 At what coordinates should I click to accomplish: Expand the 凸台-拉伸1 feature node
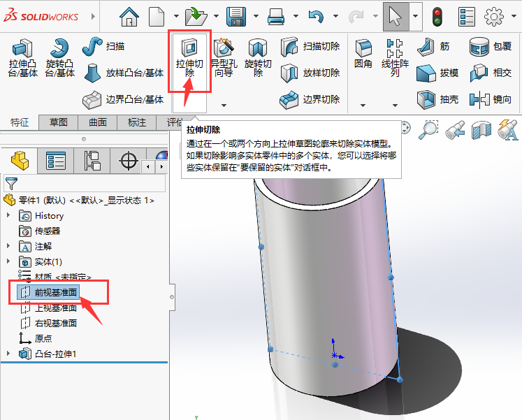pos(8,354)
